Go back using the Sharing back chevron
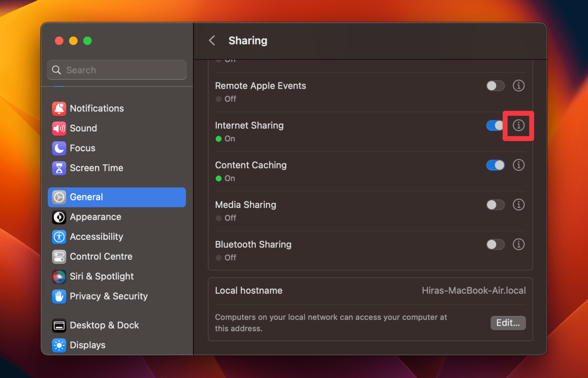This screenshot has width=588, height=378. click(212, 40)
